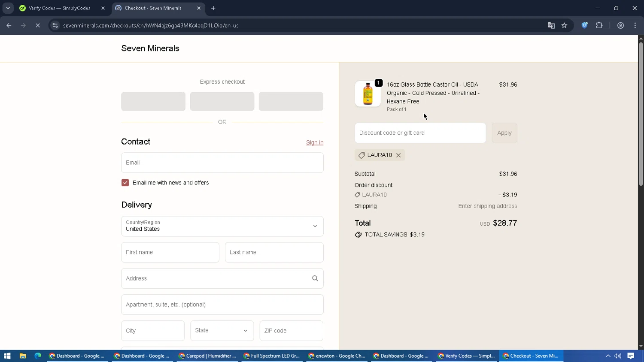Open the State dropdown
The width and height of the screenshot is (644, 362).
pos(222,331)
